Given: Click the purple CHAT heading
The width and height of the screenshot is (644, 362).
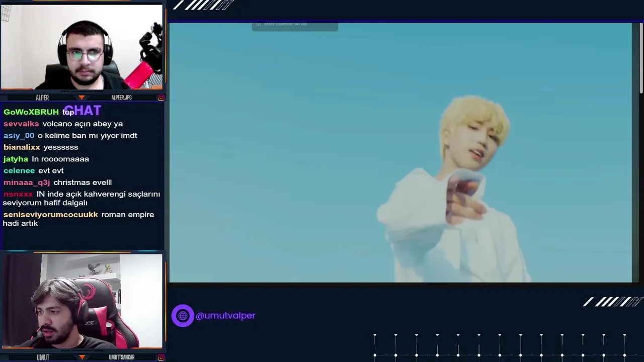Looking at the screenshot, I should pyautogui.click(x=83, y=110).
